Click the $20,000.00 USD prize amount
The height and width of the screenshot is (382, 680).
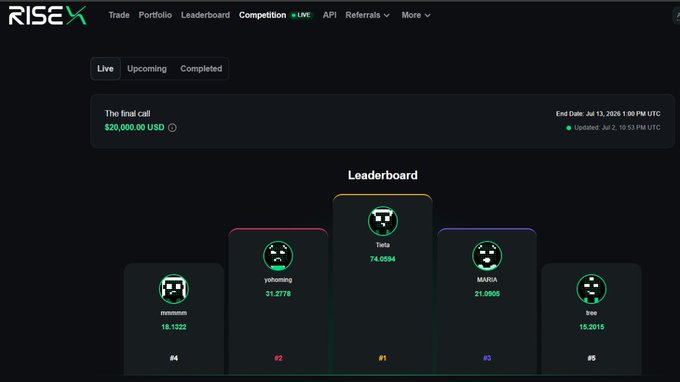134,127
